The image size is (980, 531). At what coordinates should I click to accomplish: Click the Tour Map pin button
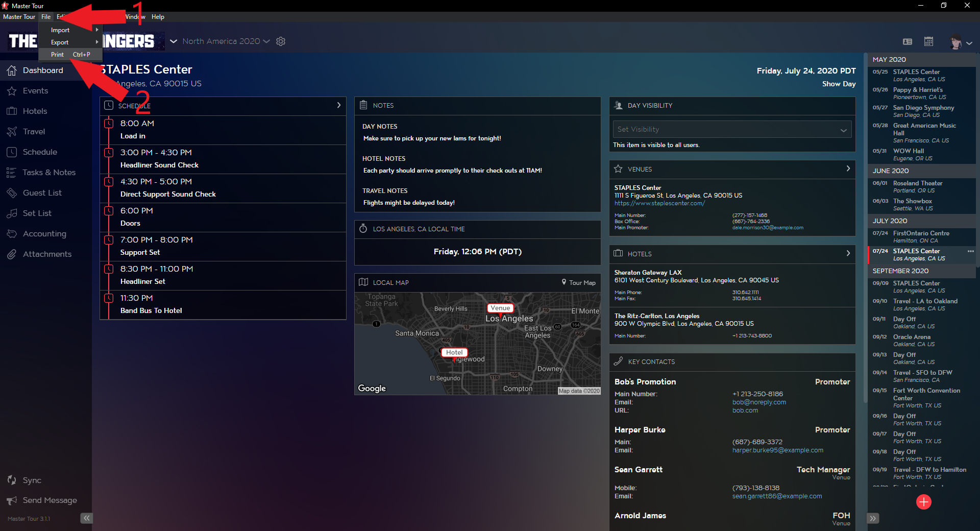pos(579,282)
